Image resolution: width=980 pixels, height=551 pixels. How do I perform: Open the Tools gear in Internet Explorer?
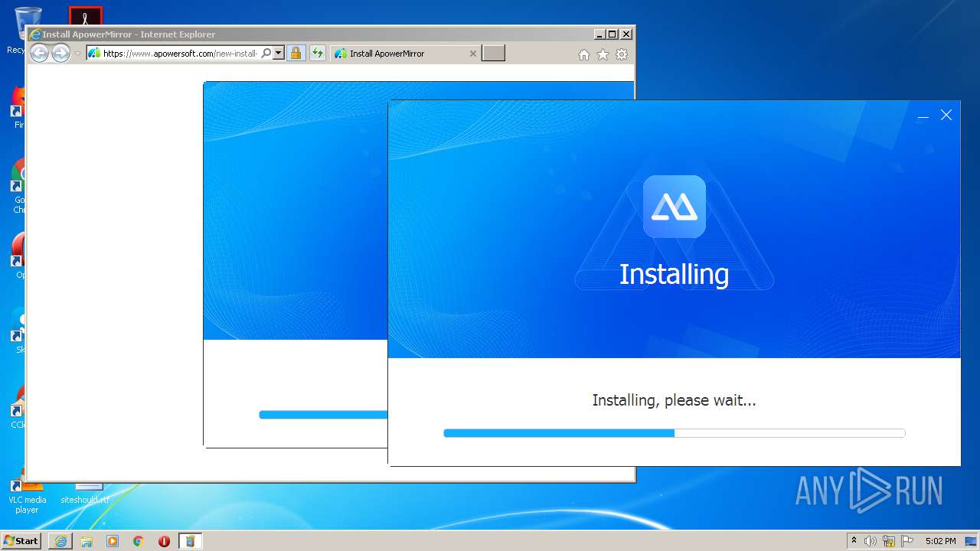pyautogui.click(x=622, y=54)
